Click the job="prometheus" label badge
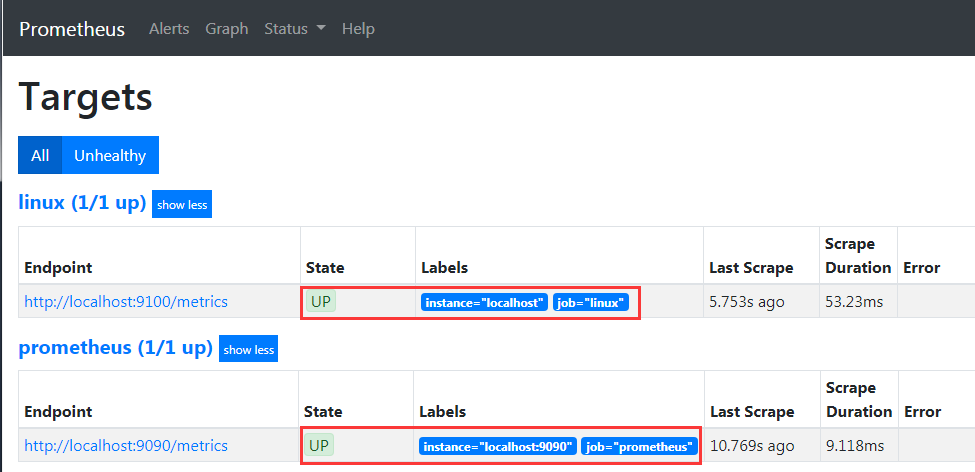Viewport: 975px width, 472px height. point(639,446)
